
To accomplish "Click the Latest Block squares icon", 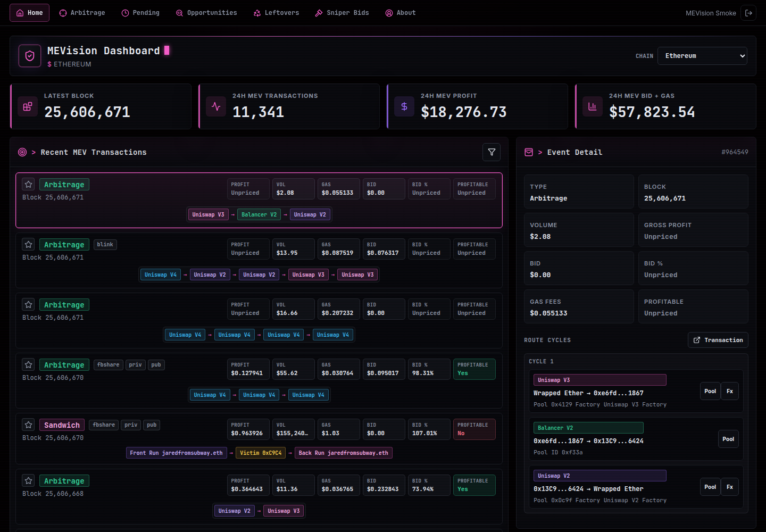I will point(28,106).
